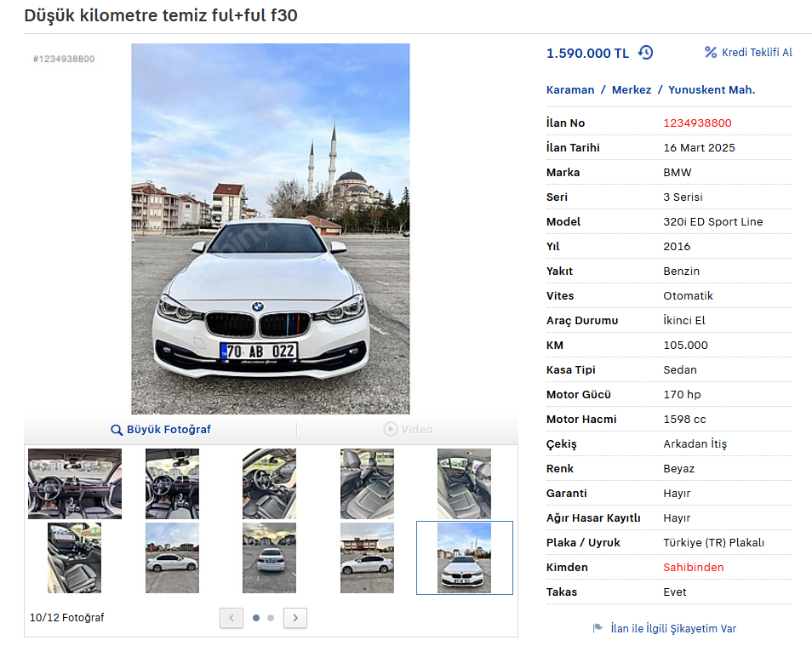Open the Karaman location link

[x=570, y=90]
